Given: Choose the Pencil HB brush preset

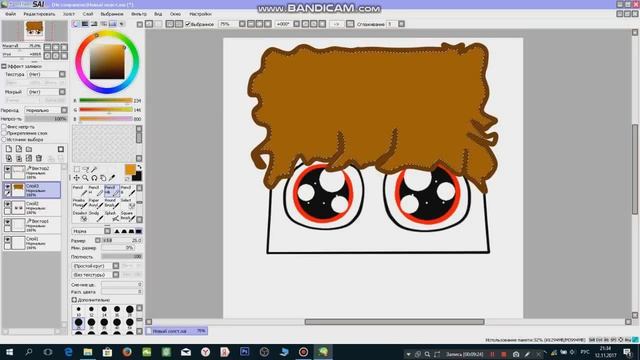Looking at the screenshot, I should 112,190.
